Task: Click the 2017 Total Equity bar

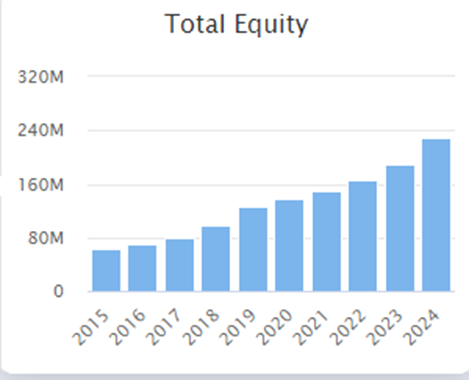Action: [x=180, y=265]
